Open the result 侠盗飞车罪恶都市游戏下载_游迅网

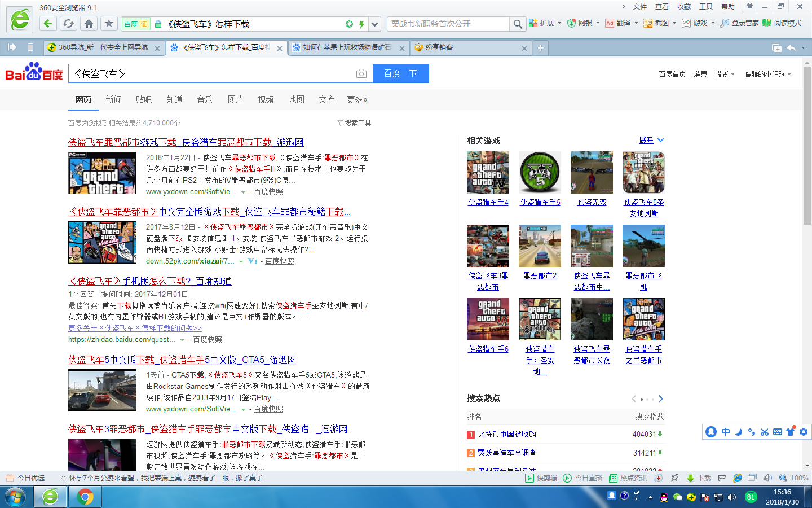click(186, 142)
